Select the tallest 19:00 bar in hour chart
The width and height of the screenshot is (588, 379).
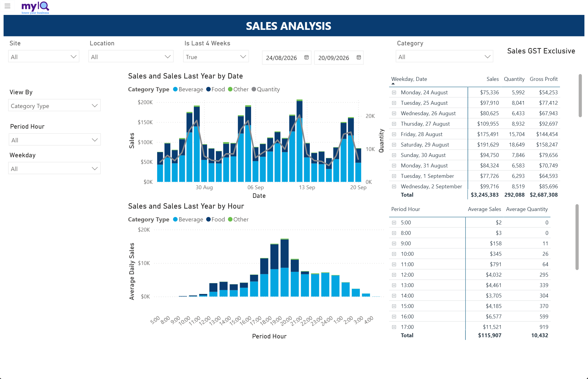tap(284, 268)
